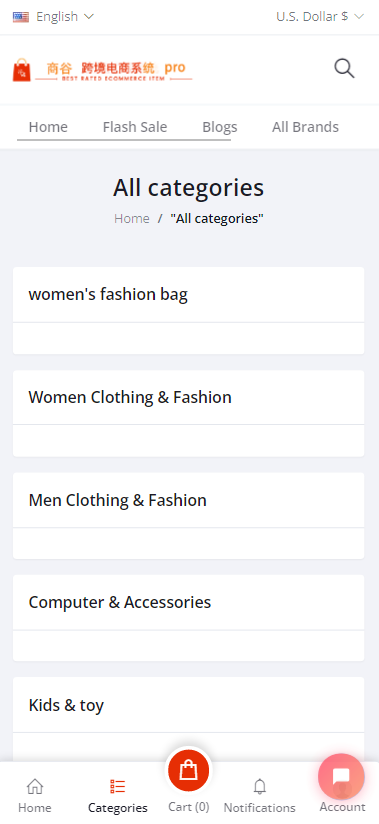Open the Blogs tab

(x=220, y=127)
